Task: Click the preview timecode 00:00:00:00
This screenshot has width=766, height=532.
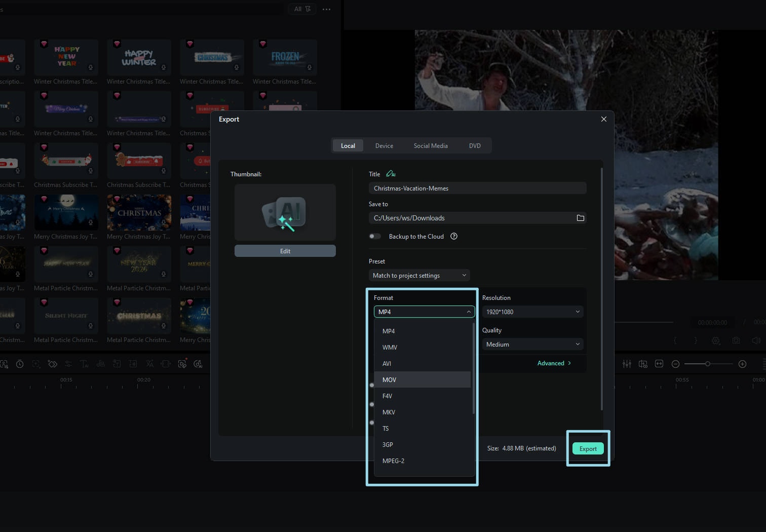Action: tap(712, 322)
